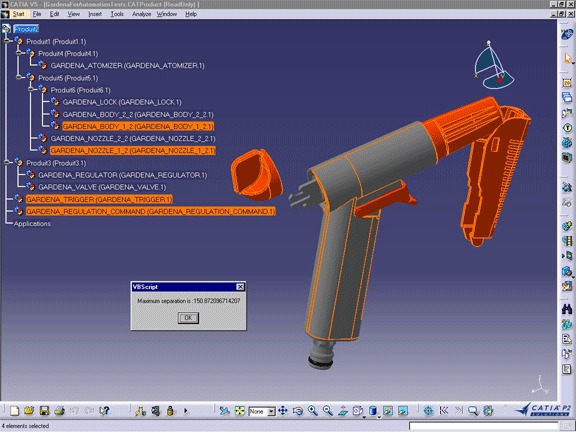Expand the toolbar overflow arrow

[186, 411]
